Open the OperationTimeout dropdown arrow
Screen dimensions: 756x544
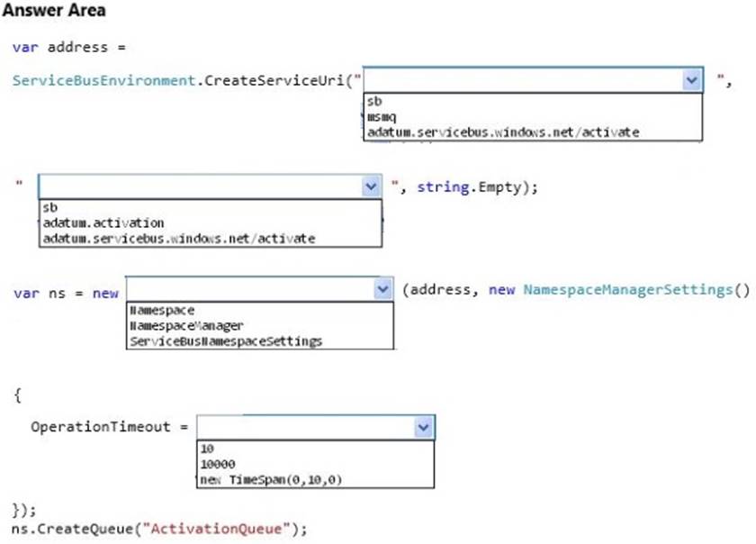tap(423, 427)
